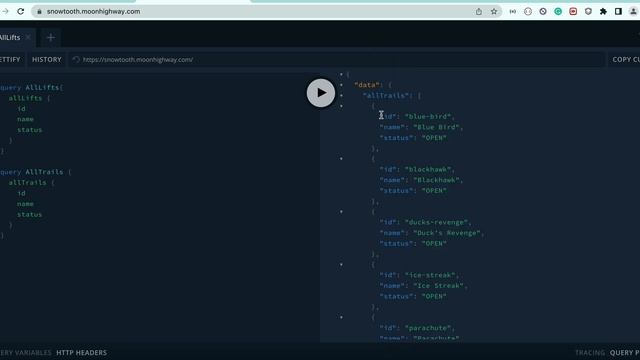The width and height of the screenshot is (640, 360).
Task: Click "query AllTrails" in the editor
Action: point(31,172)
